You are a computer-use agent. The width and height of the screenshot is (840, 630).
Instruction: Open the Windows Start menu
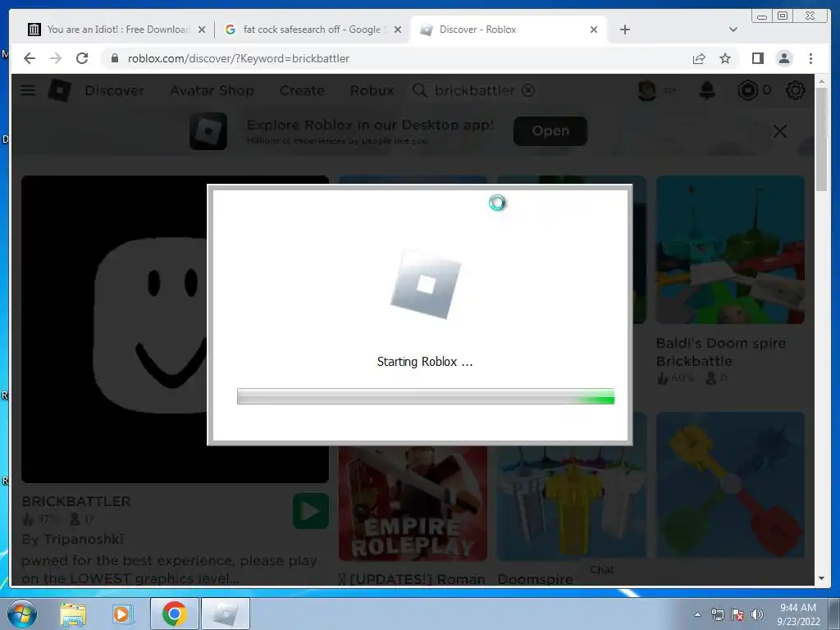(x=22, y=614)
